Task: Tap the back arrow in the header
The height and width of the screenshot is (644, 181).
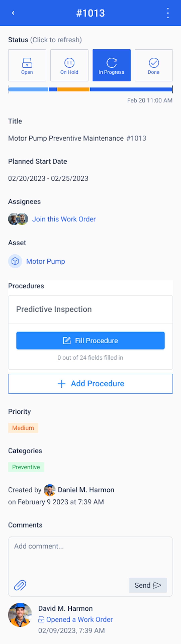Action: tap(13, 13)
